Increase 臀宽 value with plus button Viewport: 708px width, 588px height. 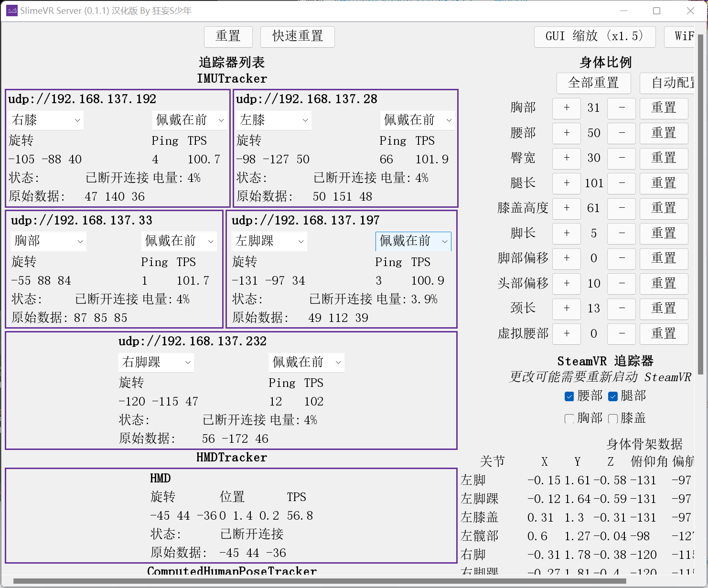[x=567, y=158]
